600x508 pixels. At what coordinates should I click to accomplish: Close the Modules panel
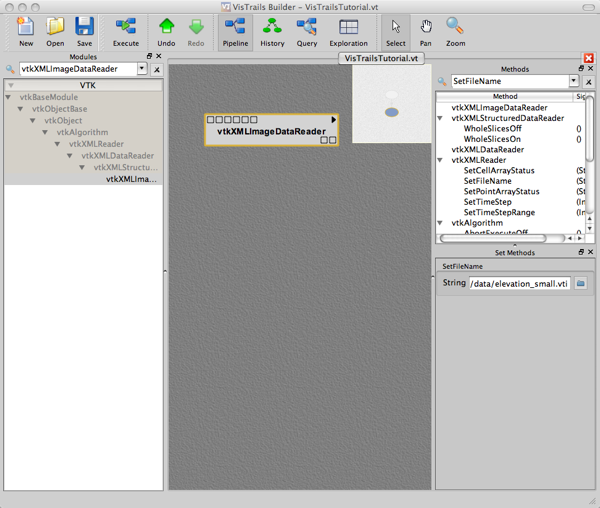tap(159, 56)
